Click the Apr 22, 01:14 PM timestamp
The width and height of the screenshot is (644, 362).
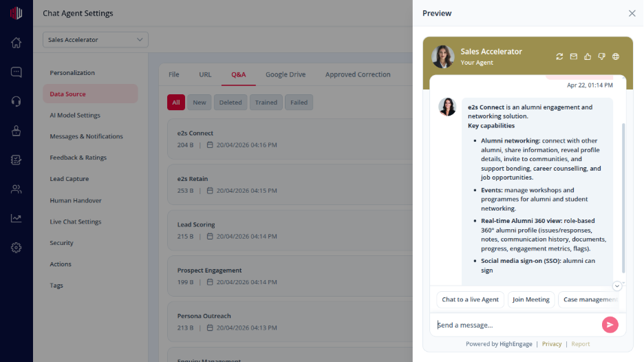pyautogui.click(x=590, y=85)
